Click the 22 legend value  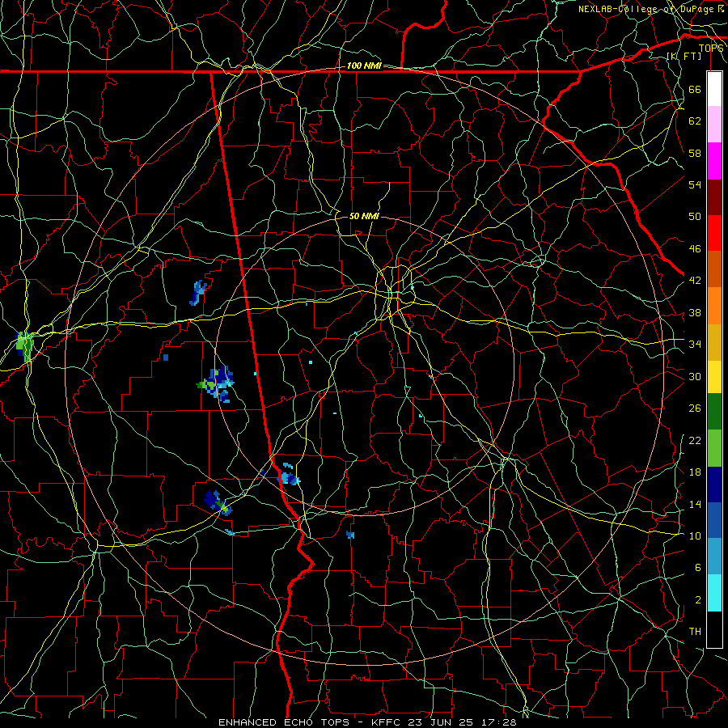pos(695,440)
